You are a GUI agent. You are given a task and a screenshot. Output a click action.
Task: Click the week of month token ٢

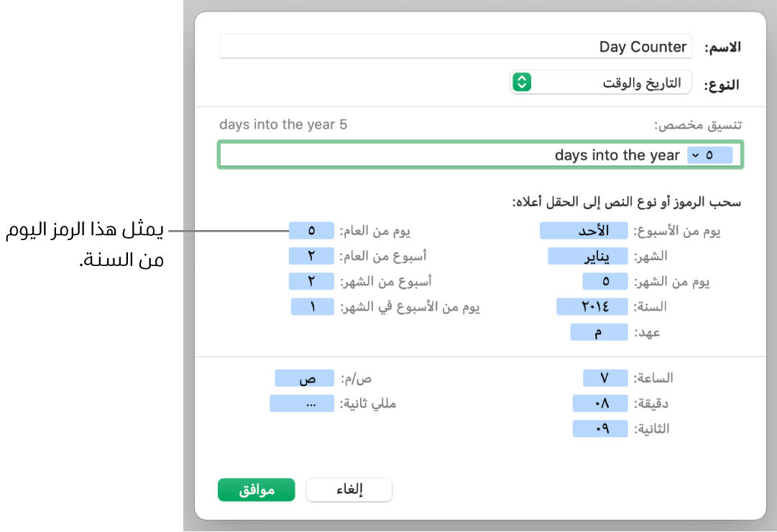coord(311,281)
